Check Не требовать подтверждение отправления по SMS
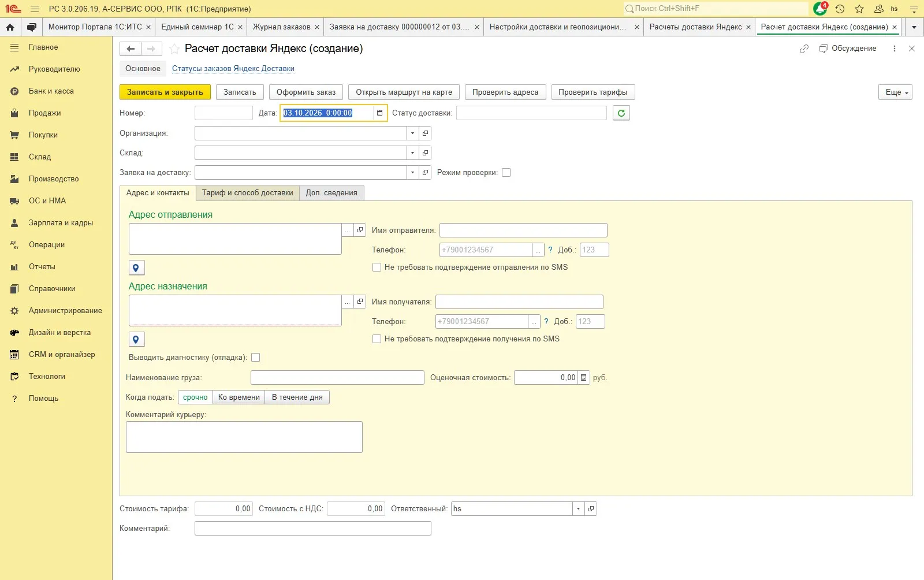The image size is (924, 580). [x=377, y=267]
